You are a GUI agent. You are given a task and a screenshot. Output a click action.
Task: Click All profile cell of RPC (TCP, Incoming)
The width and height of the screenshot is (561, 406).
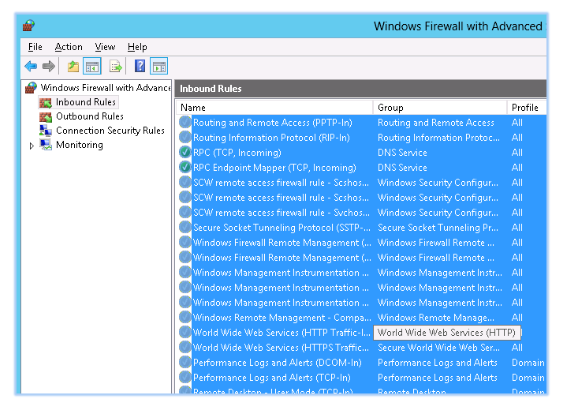tap(517, 153)
